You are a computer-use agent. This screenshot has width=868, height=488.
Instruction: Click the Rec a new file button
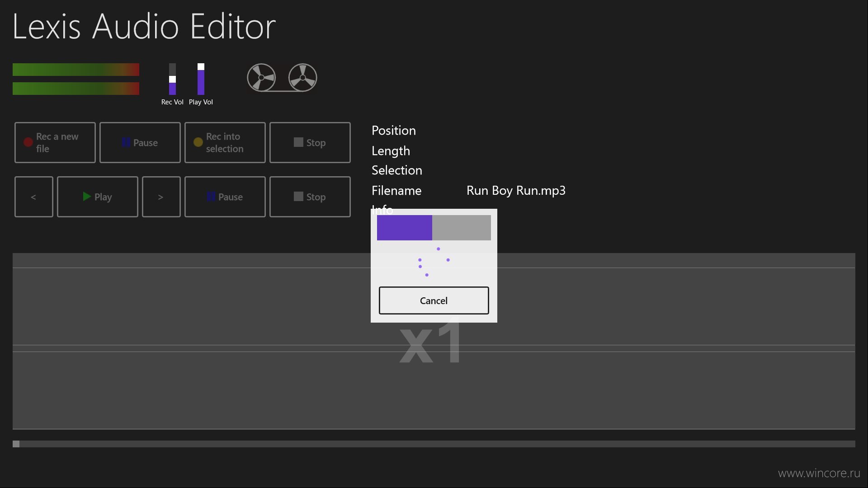click(x=55, y=142)
